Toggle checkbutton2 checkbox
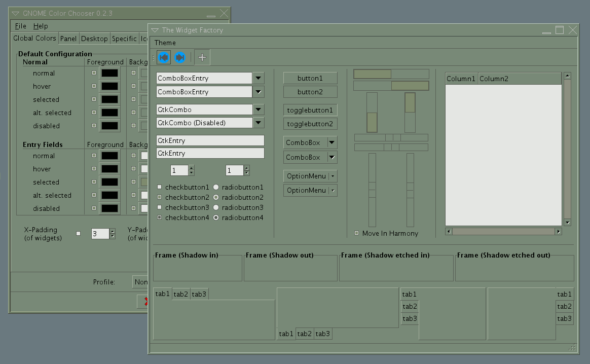Viewport: 590px width, 364px height. point(160,197)
